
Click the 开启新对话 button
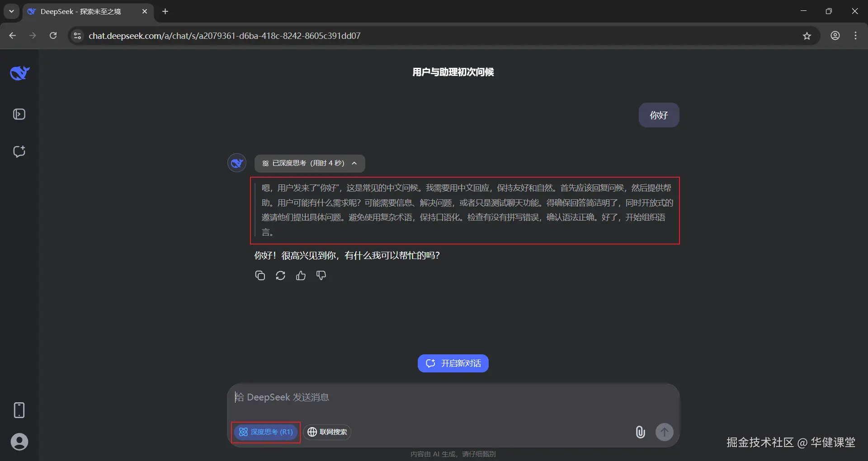point(453,363)
